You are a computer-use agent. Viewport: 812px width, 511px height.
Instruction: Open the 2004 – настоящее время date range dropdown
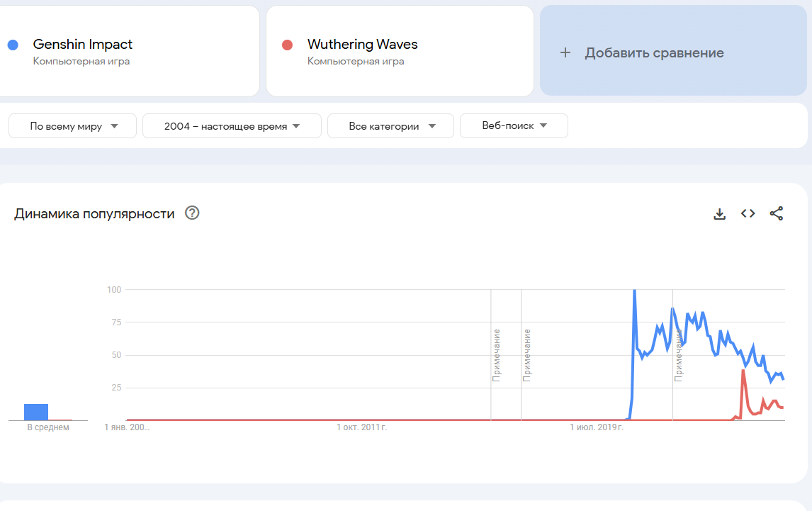tap(232, 126)
